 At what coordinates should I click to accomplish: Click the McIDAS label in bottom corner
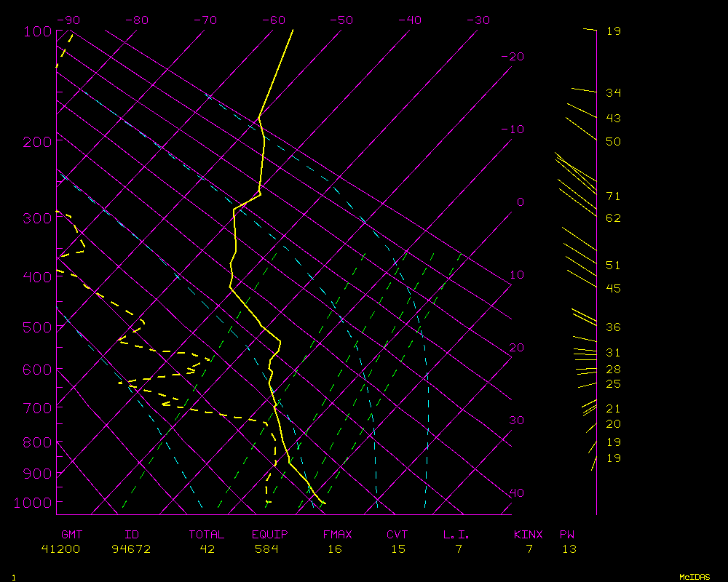click(x=695, y=577)
